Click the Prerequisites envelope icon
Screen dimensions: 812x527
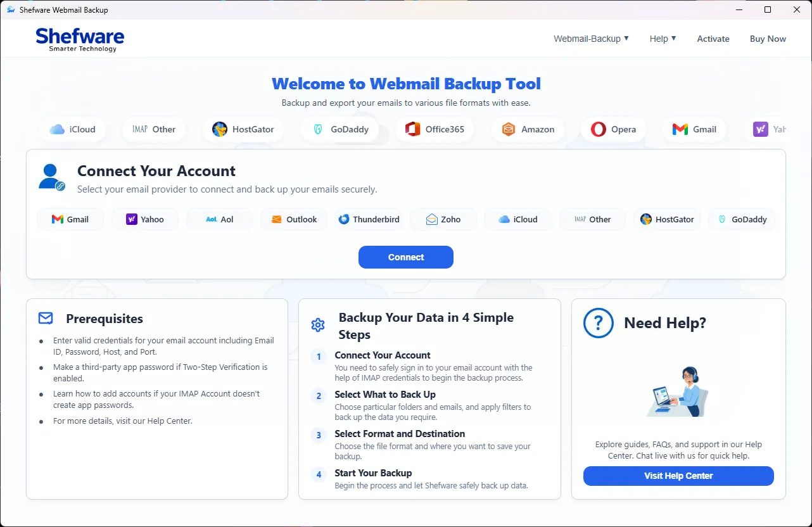(x=46, y=318)
